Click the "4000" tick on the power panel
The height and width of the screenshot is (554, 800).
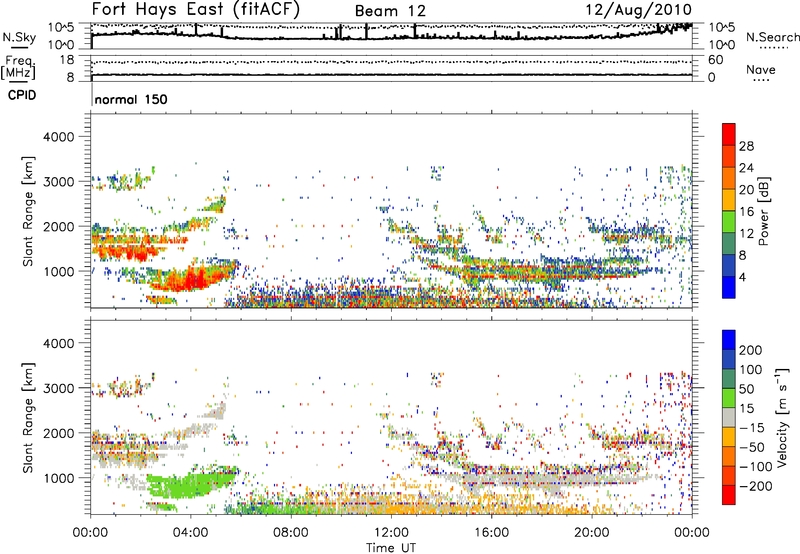tap(58, 137)
